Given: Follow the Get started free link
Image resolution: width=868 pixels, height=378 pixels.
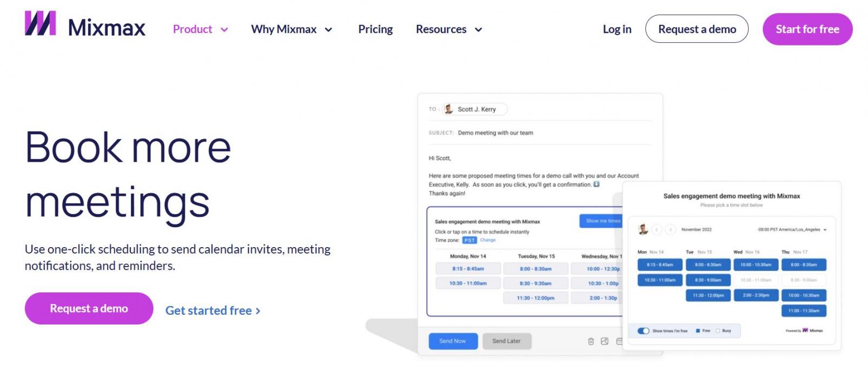Looking at the screenshot, I should tap(213, 310).
